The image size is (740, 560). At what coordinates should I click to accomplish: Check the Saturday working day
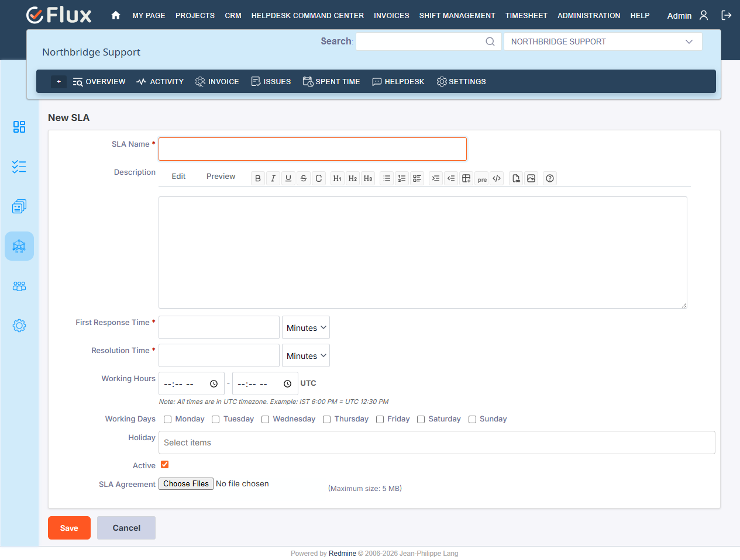421,419
